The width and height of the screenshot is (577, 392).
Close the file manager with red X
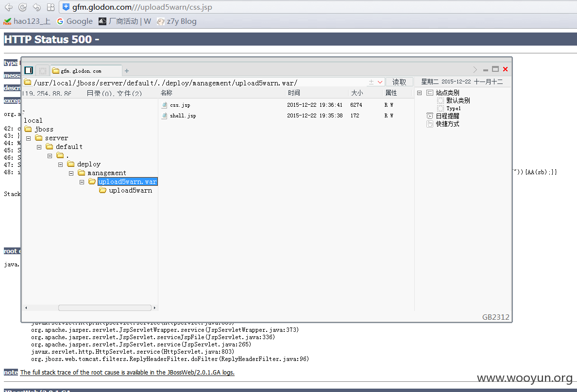[505, 69]
